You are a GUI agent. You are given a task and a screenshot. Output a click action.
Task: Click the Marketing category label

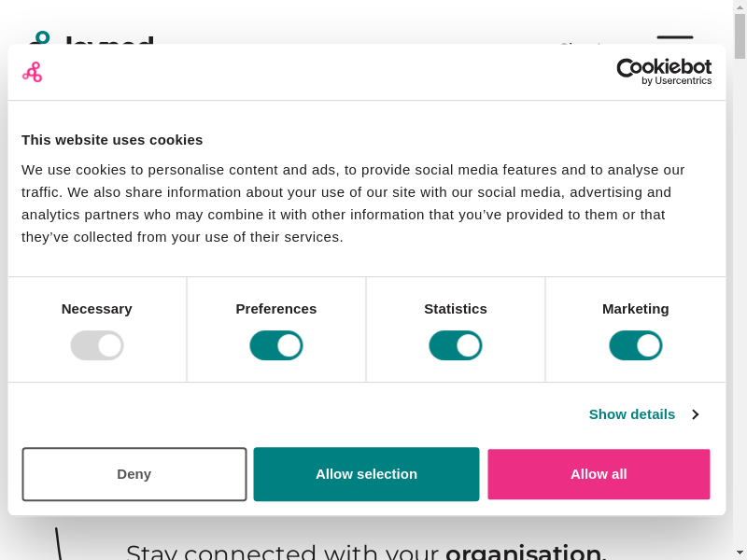tap(636, 309)
